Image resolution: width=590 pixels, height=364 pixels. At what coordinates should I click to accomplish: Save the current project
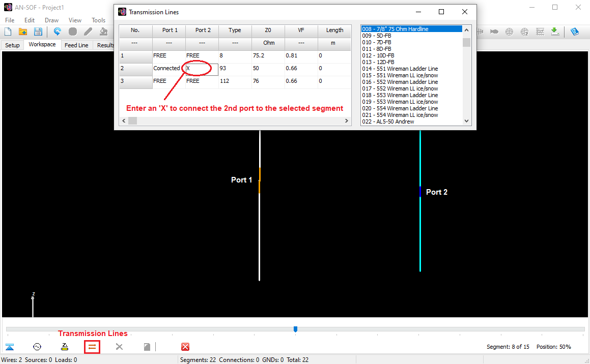point(38,32)
